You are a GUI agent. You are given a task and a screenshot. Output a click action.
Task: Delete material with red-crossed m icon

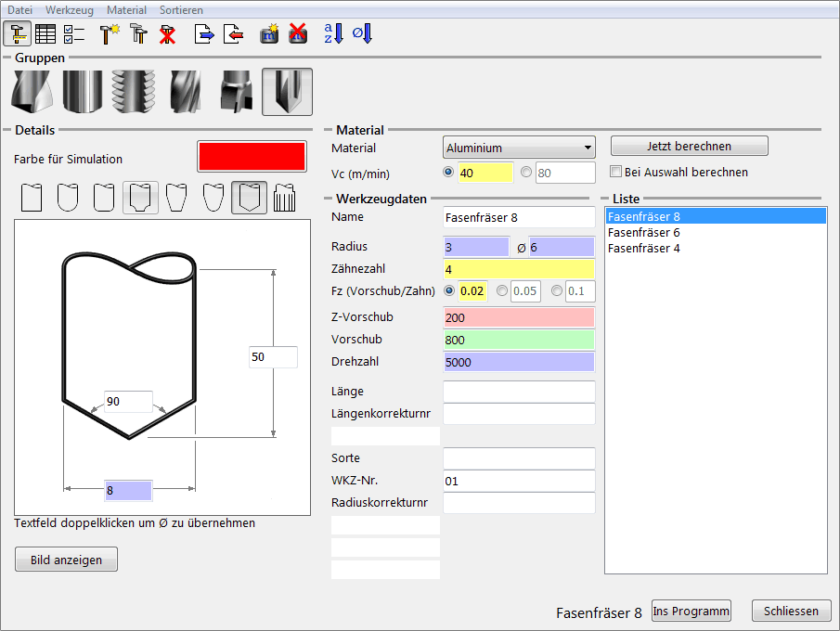[298, 33]
